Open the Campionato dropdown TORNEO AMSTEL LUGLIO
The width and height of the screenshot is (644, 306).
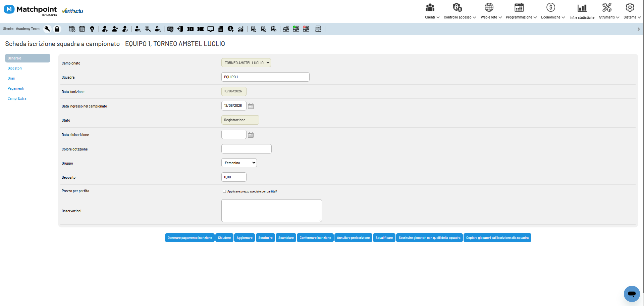tap(246, 63)
